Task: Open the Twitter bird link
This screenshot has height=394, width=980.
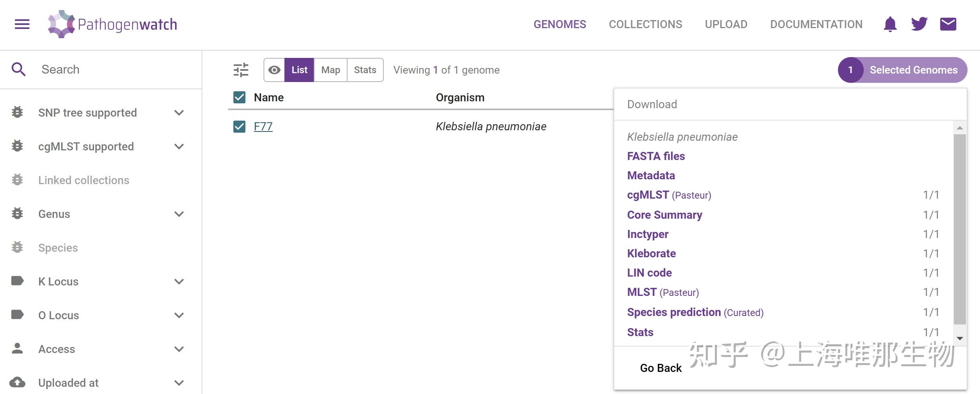Action: [919, 24]
